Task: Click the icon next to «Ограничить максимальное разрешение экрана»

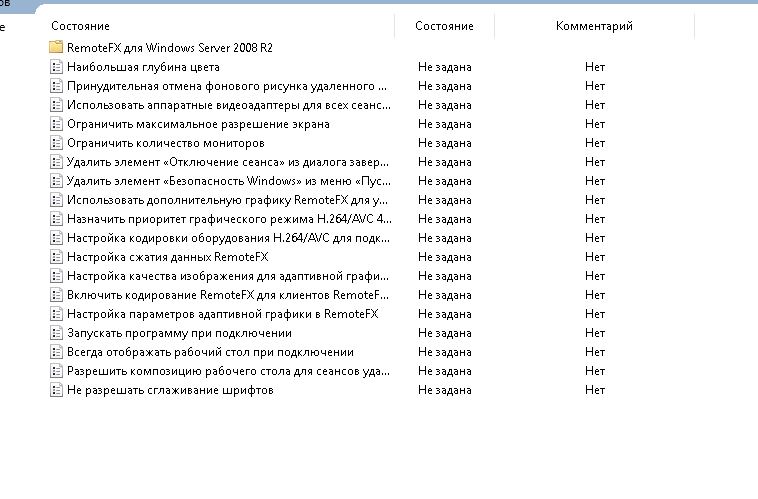Action: tap(56, 124)
